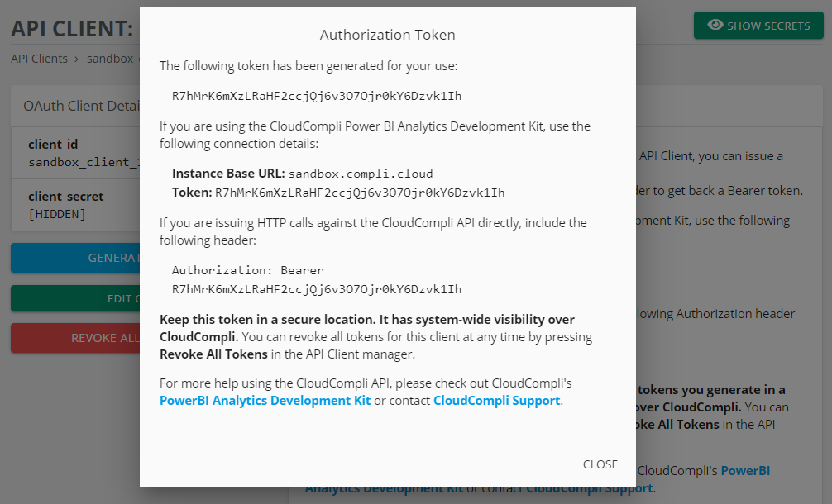This screenshot has width=832, height=504.
Task: Click the blue Generate button behind dialog
Action: tap(75, 258)
